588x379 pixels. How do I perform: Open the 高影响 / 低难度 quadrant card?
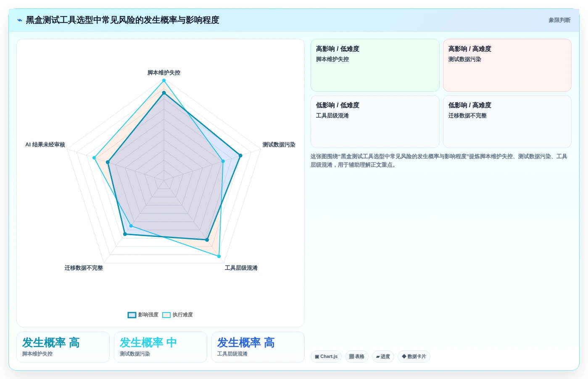(375, 65)
